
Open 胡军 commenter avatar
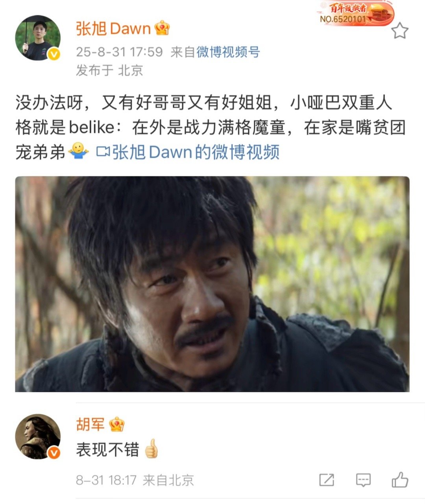click(x=38, y=436)
